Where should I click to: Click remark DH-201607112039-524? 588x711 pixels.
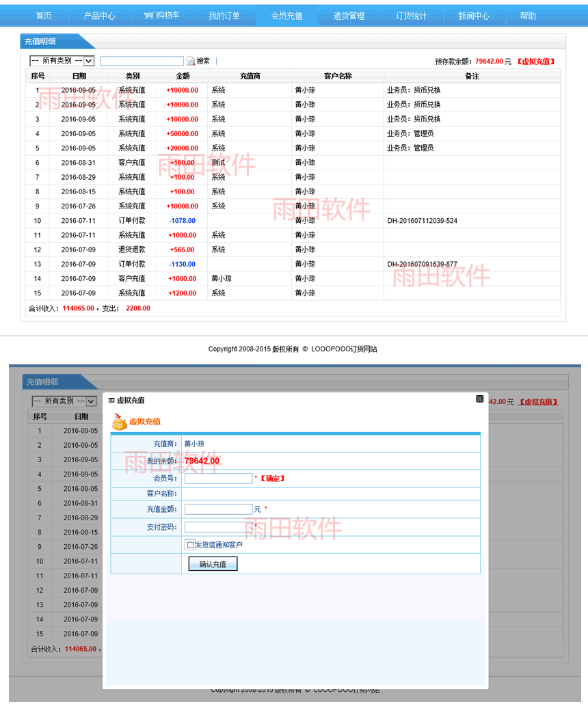422,221
